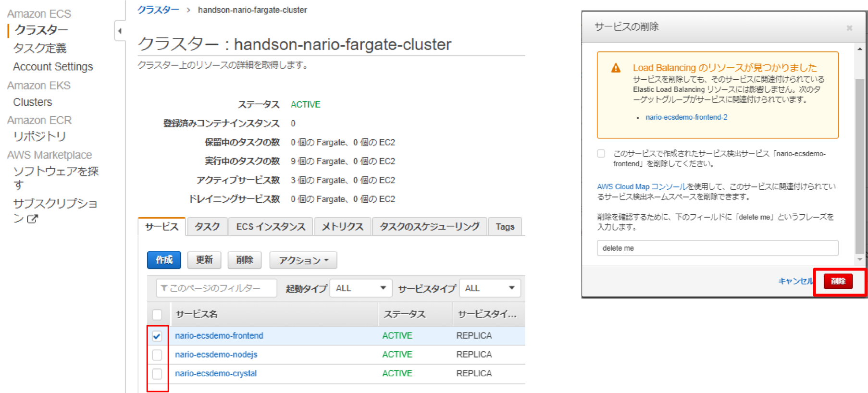Select all services with header checkbox
The height and width of the screenshot is (393, 868).
pyautogui.click(x=157, y=315)
